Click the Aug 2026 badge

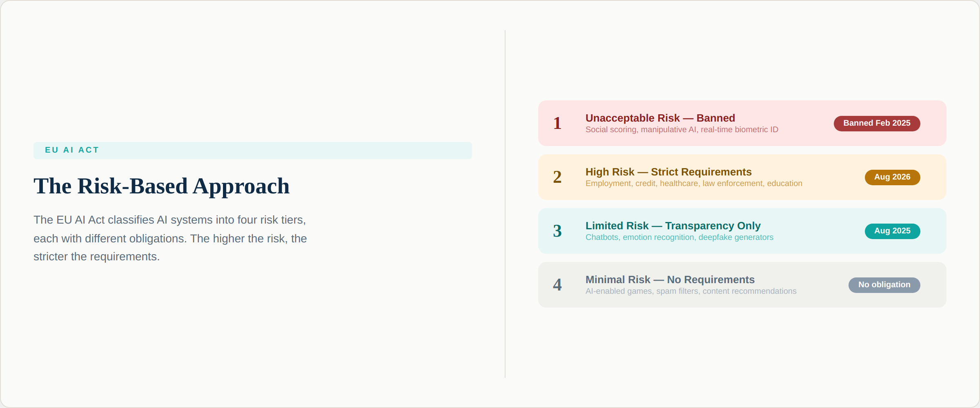point(892,177)
